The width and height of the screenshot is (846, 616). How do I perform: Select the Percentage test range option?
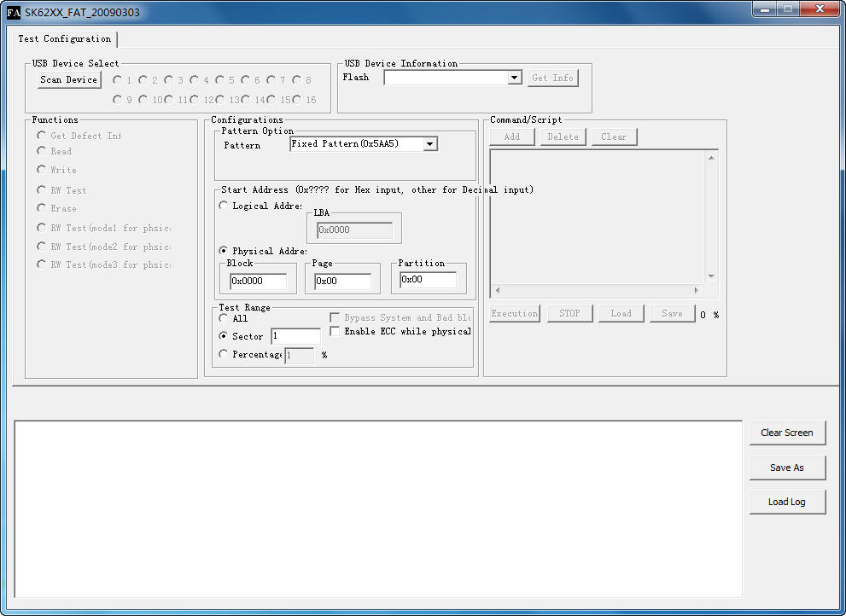[x=224, y=354]
